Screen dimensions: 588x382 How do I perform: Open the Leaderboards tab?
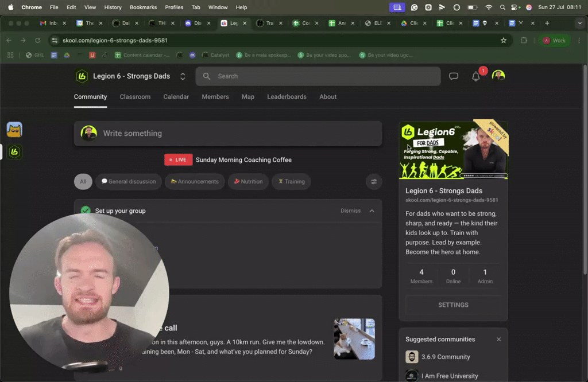point(287,96)
